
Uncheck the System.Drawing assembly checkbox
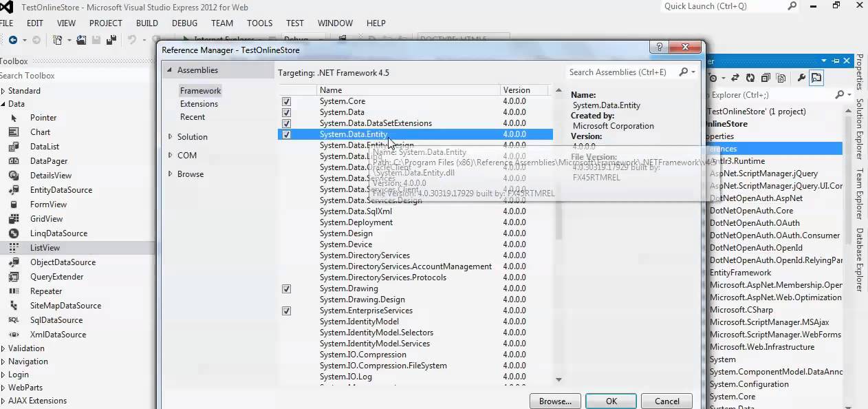pos(286,289)
